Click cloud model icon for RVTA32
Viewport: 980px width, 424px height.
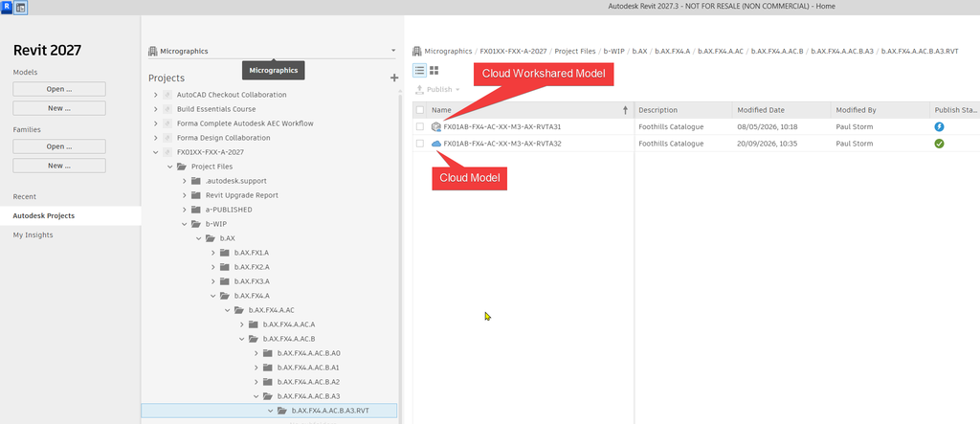pos(436,144)
